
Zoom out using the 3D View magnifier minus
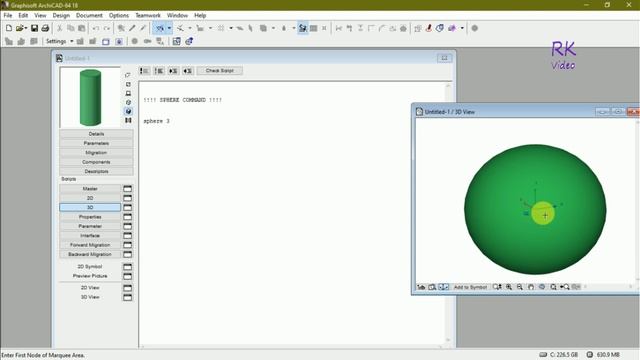520,287
